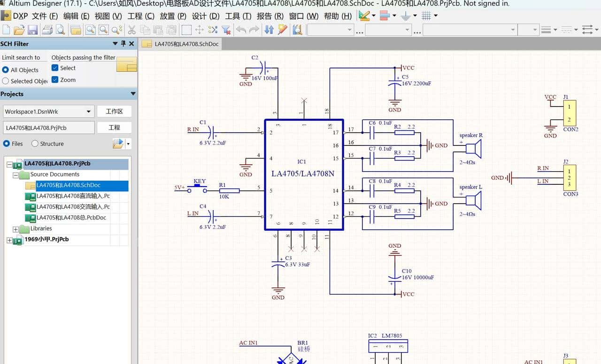Click the Clear Filter funnel icon
Viewport: 601px width, 364px height.
click(226, 30)
